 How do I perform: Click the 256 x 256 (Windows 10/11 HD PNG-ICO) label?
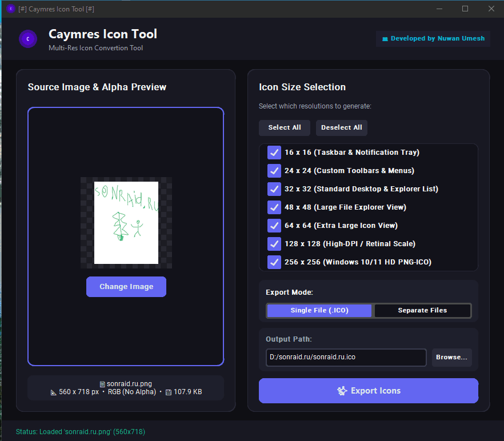[x=358, y=262]
